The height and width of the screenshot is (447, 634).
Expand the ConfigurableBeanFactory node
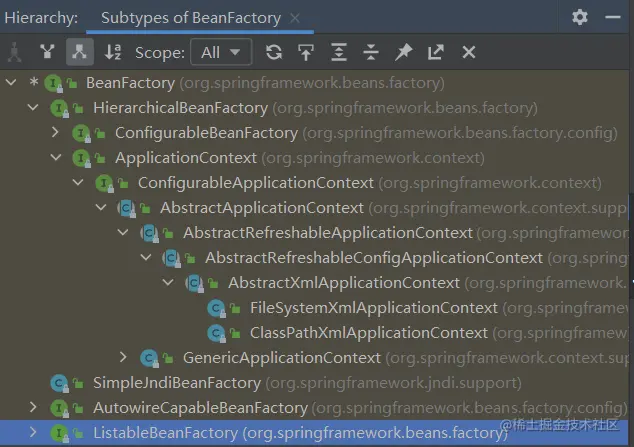point(55,132)
